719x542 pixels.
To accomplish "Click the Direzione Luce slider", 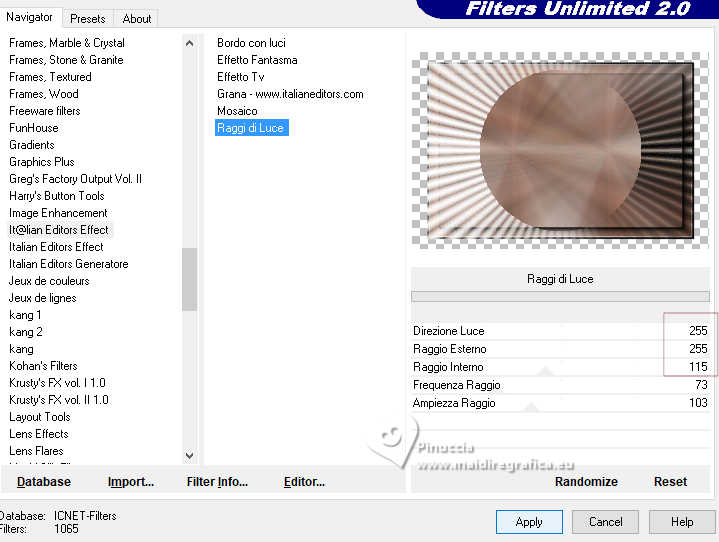I will click(x=560, y=331).
